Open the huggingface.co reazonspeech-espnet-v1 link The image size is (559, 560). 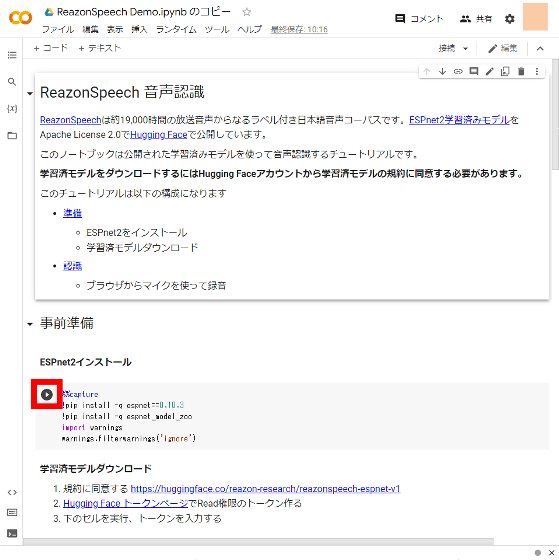click(x=265, y=489)
